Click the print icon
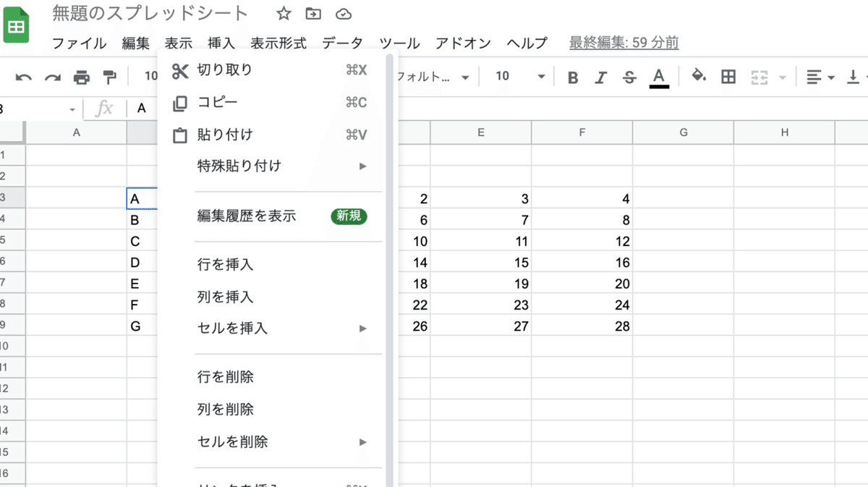This screenshot has width=868, height=487. pyautogui.click(x=82, y=76)
